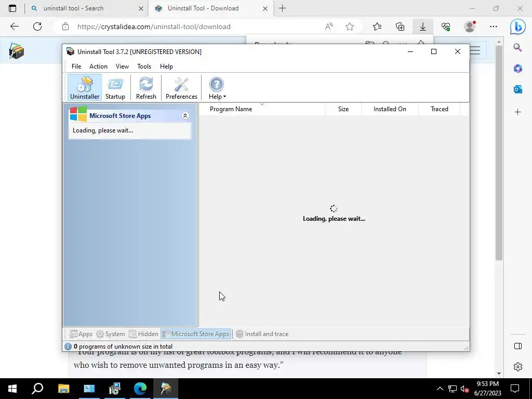Click Uninstall Tool taskbar icon

(166, 389)
